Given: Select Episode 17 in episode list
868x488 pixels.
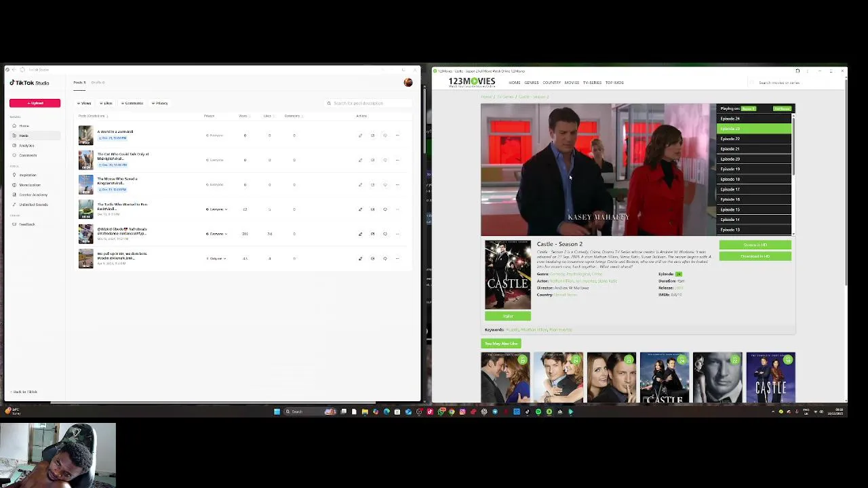Looking at the screenshot, I should tap(754, 189).
